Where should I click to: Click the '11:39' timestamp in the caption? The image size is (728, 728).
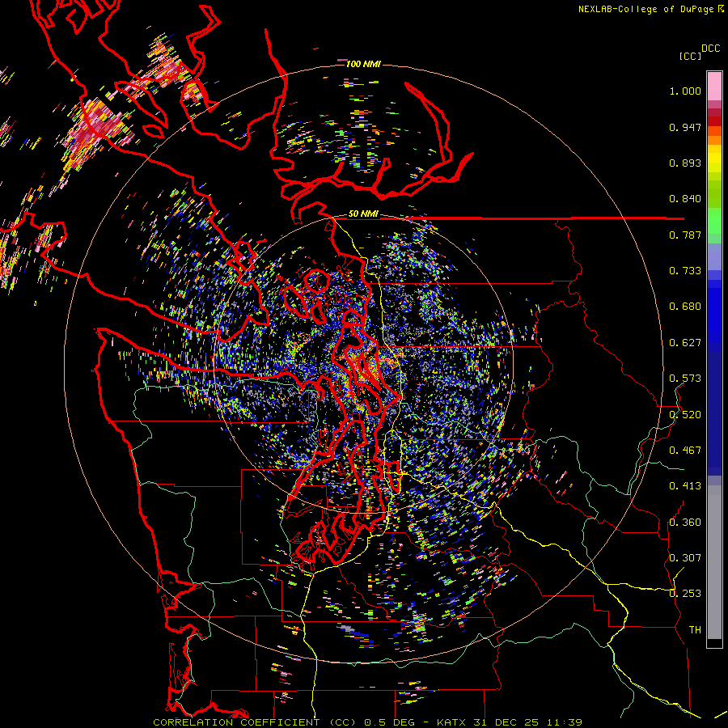pyautogui.click(x=564, y=722)
